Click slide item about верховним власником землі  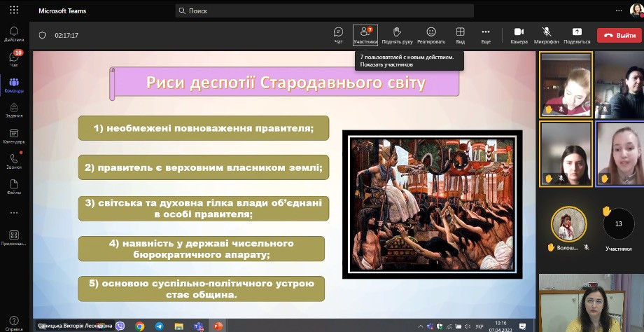pyautogui.click(x=204, y=167)
